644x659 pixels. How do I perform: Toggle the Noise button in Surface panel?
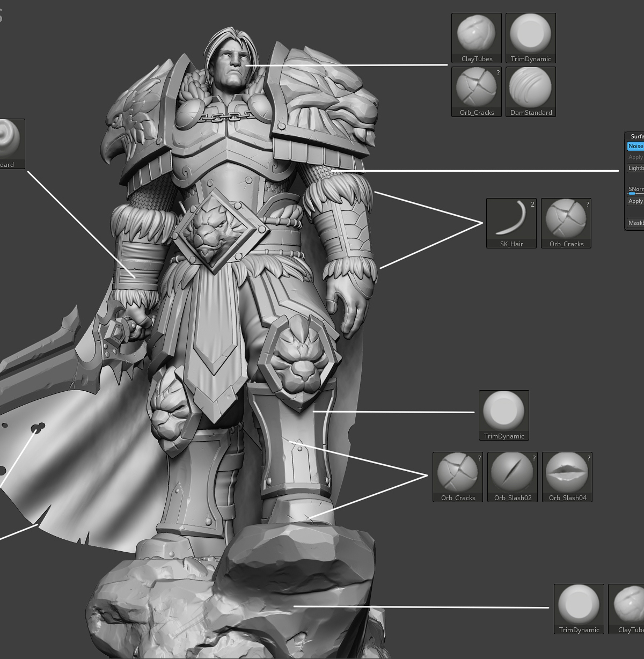[635, 146]
